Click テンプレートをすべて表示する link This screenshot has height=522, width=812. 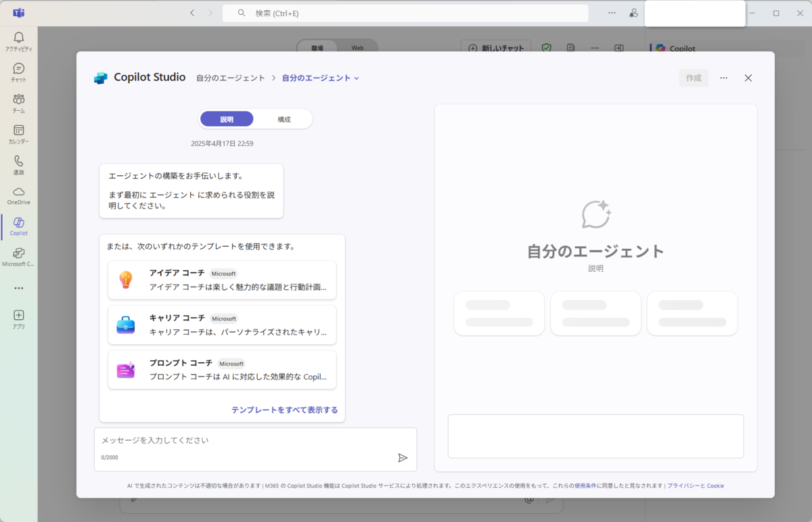tap(284, 410)
